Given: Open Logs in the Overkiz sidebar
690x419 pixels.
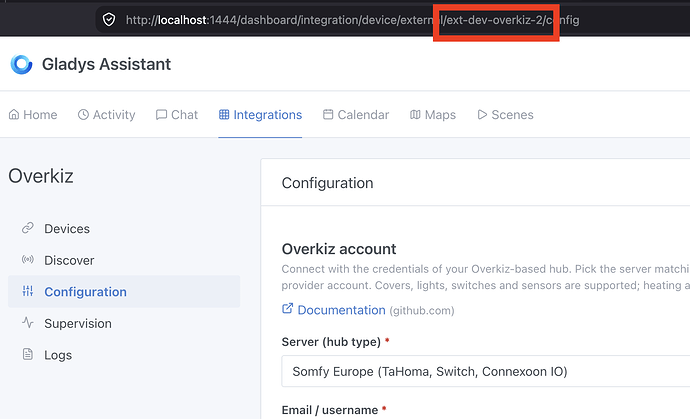Looking at the screenshot, I should [x=124, y=355].
